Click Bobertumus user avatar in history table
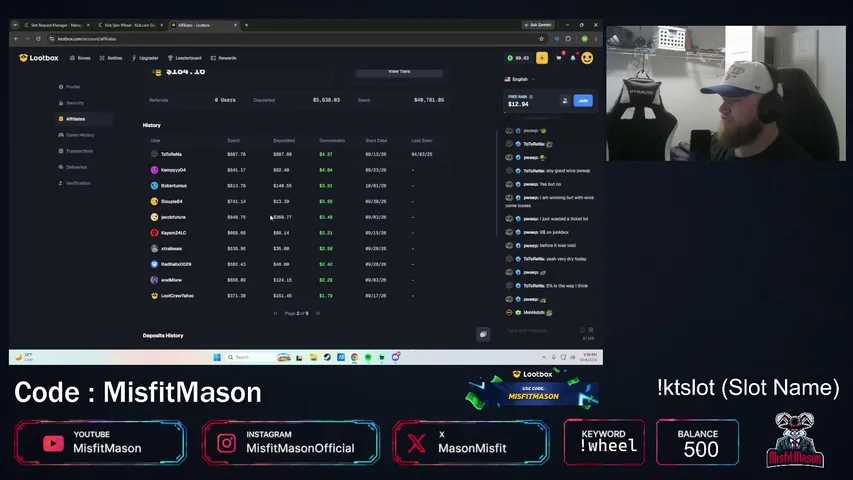The image size is (853, 480). point(154,186)
